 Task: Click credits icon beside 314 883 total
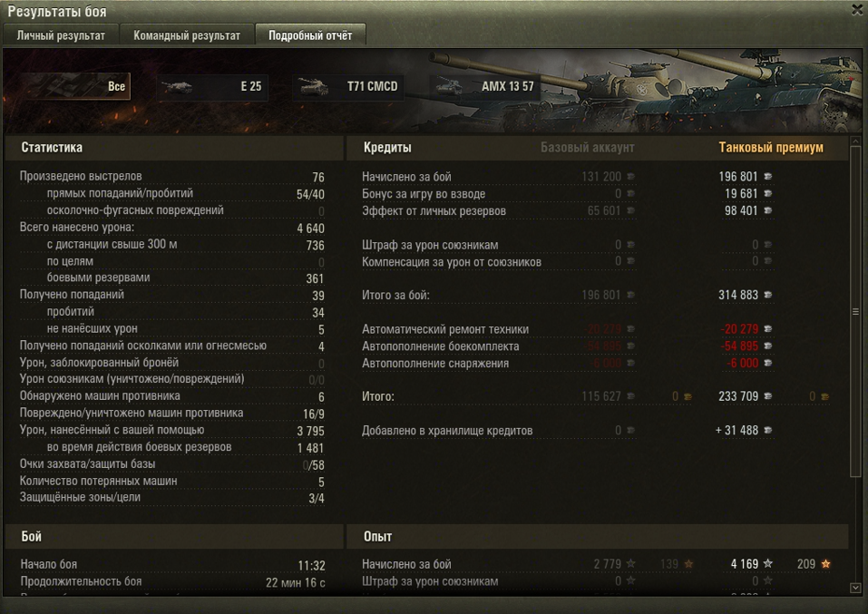click(x=768, y=295)
